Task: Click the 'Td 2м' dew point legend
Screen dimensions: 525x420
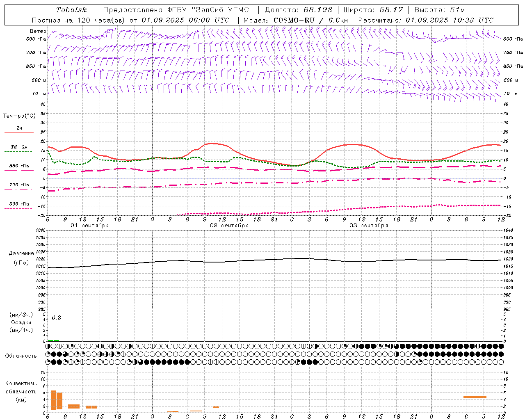Action: (x=19, y=147)
